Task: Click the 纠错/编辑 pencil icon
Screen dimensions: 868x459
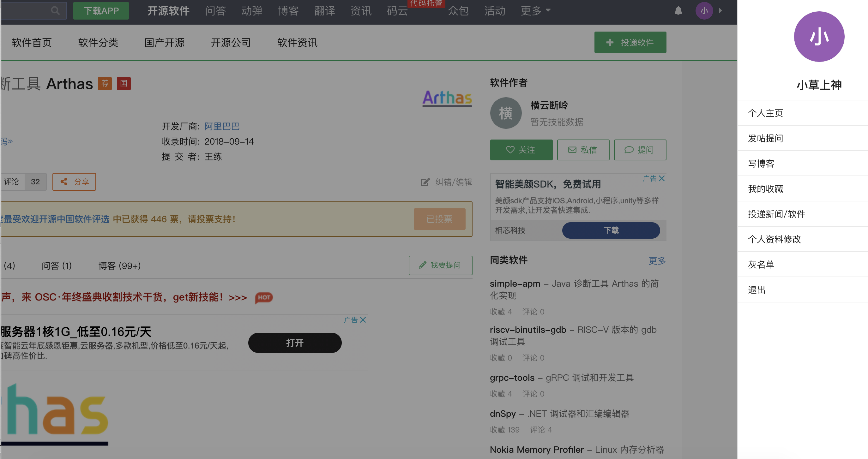Action: [x=425, y=182]
